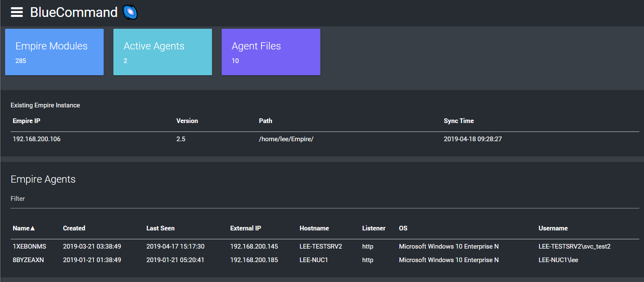Click http listener in 8BYZEAXN row
Viewport: 644px width, 282px height.
(x=368, y=260)
